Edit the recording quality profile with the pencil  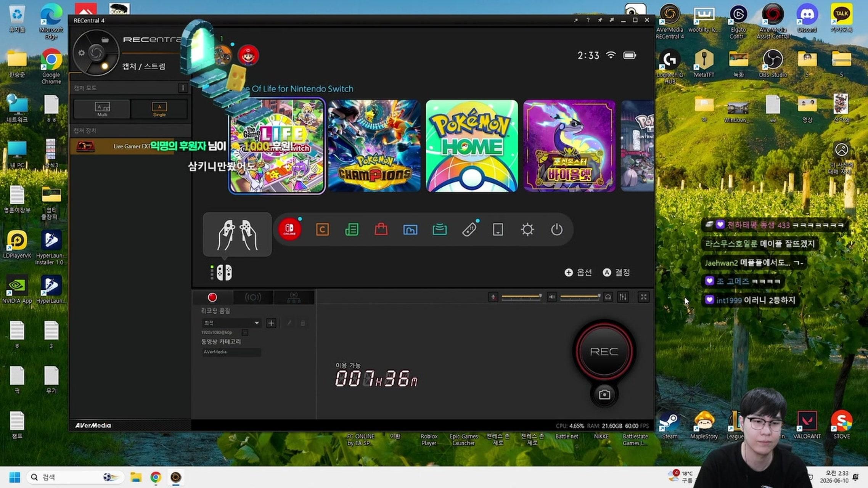click(289, 323)
